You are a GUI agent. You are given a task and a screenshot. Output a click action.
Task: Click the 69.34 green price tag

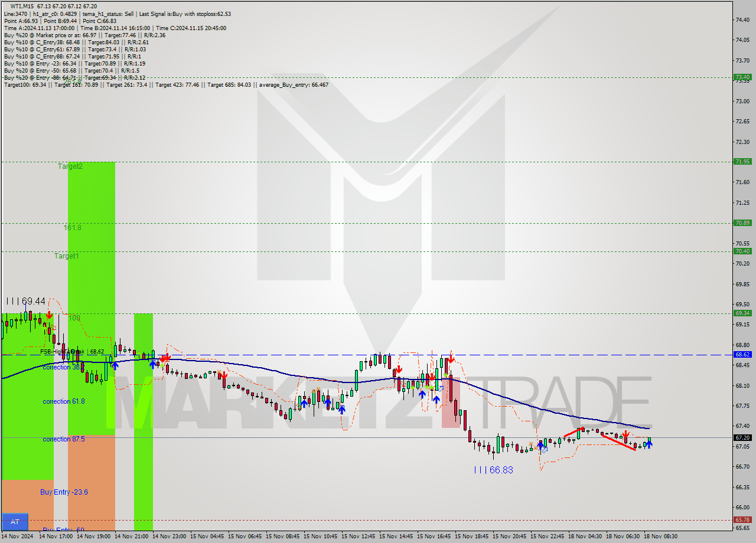[742, 313]
